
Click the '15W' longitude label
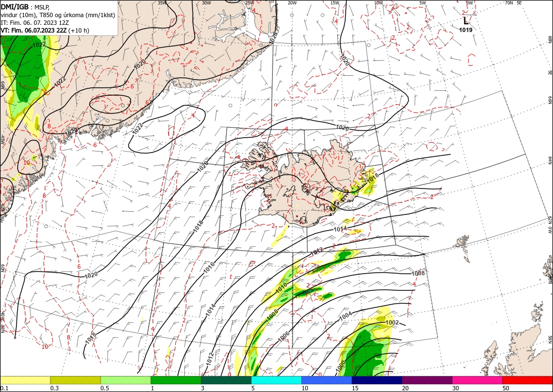[x=335, y=3]
